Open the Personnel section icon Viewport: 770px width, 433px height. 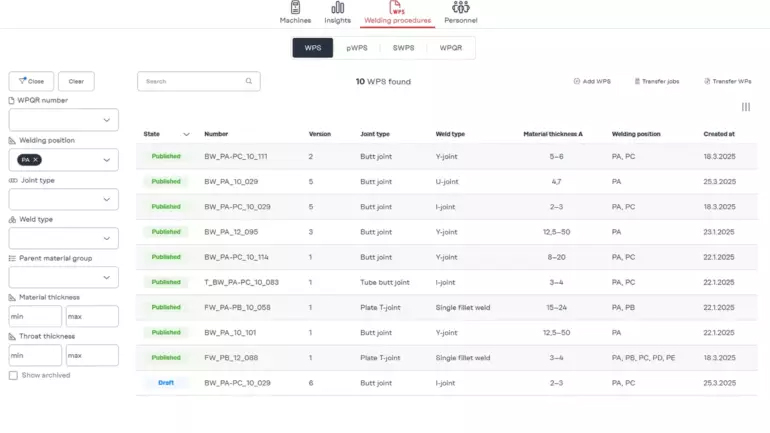click(460, 7)
